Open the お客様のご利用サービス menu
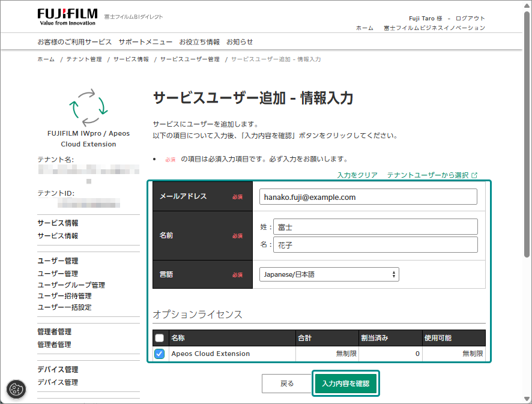Viewport: 532px width, 404px height. coord(74,42)
